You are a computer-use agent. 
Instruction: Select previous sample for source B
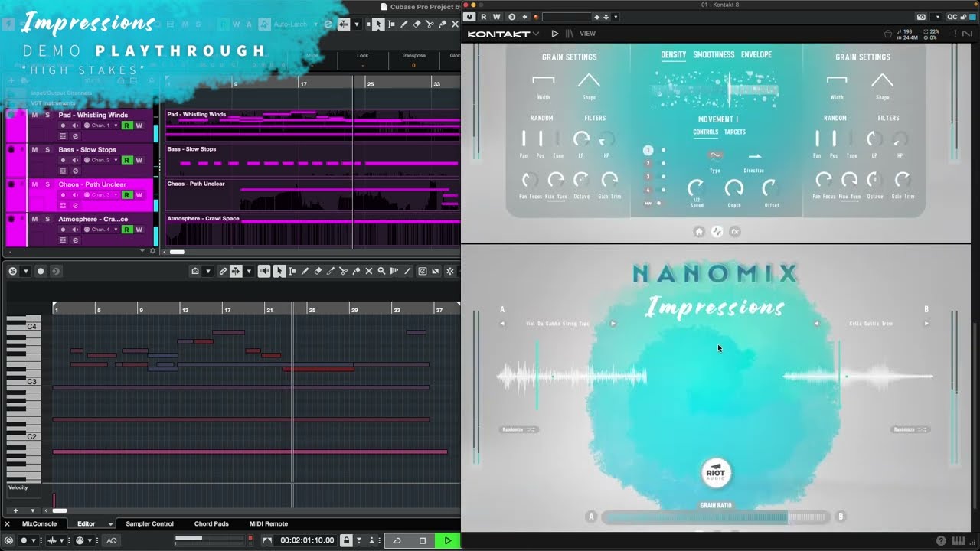(816, 324)
